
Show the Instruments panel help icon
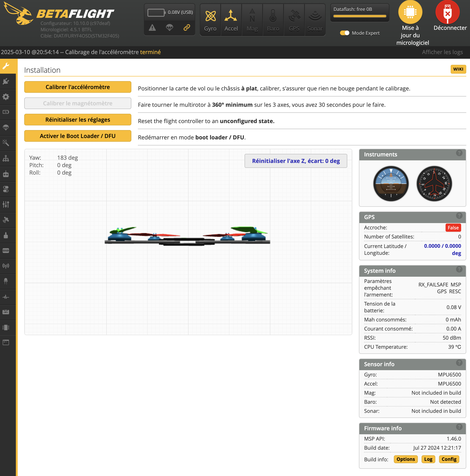pyautogui.click(x=459, y=153)
